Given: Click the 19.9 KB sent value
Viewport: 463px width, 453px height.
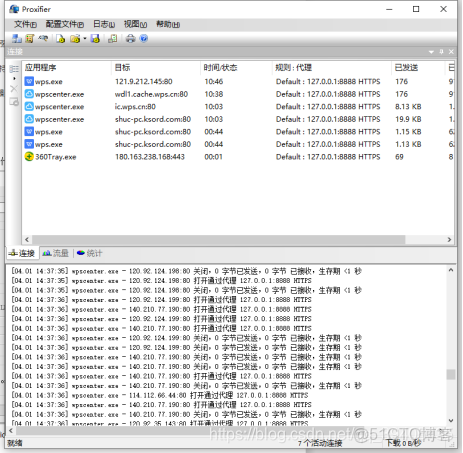Looking at the screenshot, I should [x=408, y=119].
